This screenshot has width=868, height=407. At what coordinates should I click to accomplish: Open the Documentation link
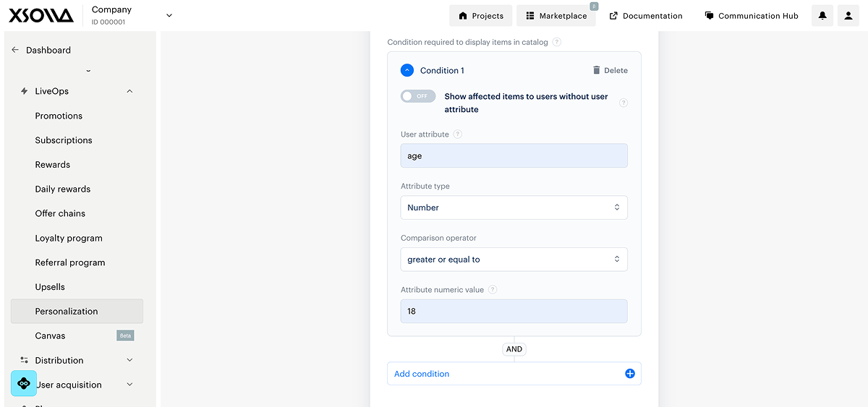pos(645,16)
